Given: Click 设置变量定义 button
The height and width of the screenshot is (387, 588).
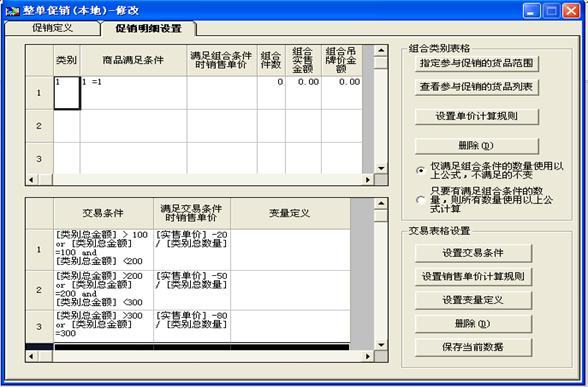Looking at the screenshot, I should pyautogui.click(x=473, y=300).
